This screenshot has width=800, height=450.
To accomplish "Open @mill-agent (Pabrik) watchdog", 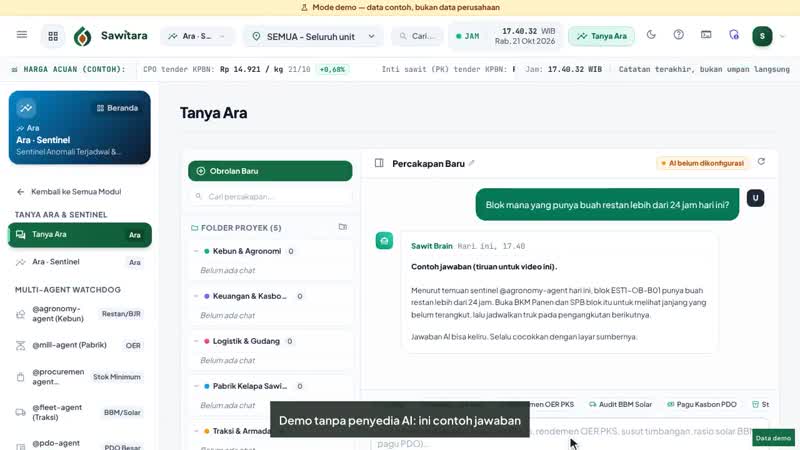I will [80, 345].
